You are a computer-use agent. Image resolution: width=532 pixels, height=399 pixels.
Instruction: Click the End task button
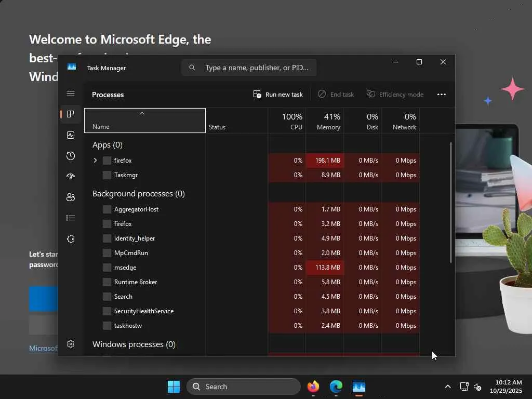[336, 95]
